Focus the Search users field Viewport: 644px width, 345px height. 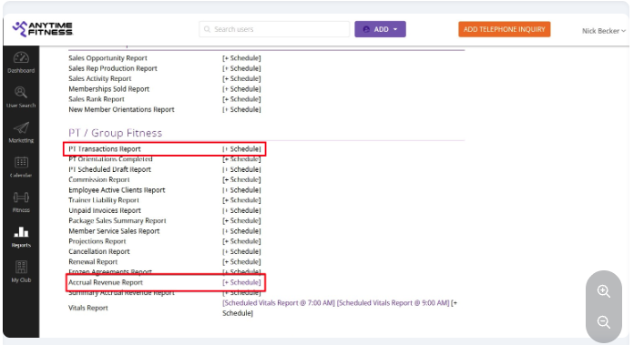[x=274, y=29]
